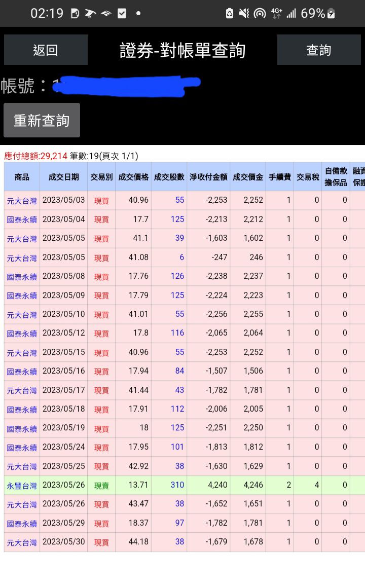Viewport: 365px width, 588px height.
Task: Tap the hotspot status bar icon
Action: (260, 14)
